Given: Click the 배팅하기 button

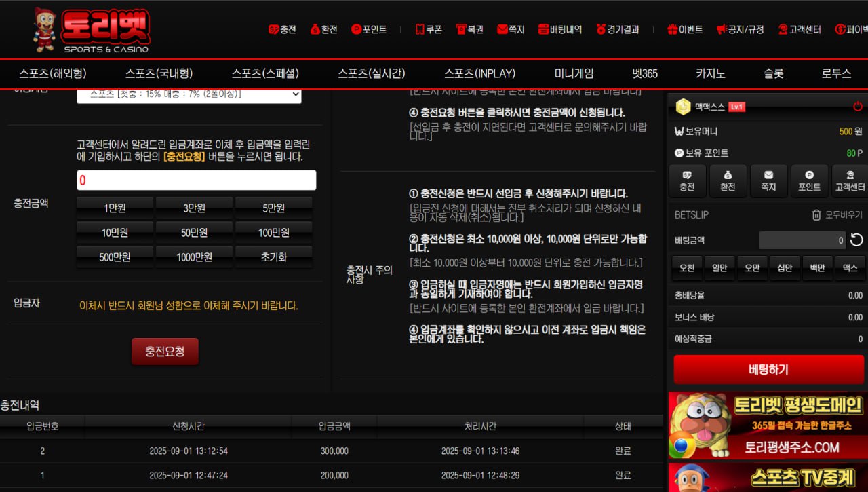Looking at the screenshot, I should 768,370.
